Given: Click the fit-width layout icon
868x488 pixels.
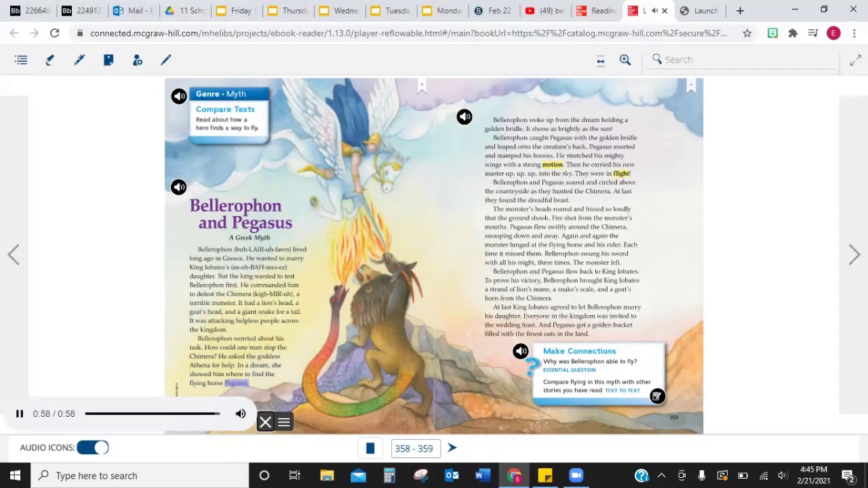Looking at the screenshot, I should (600, 60).
